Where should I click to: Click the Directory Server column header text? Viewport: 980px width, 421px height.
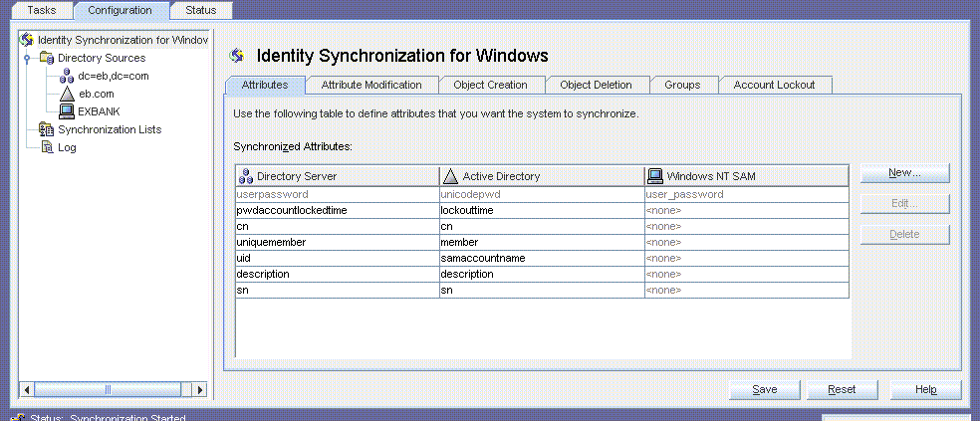pyautogui.click(x=297, y=177)
